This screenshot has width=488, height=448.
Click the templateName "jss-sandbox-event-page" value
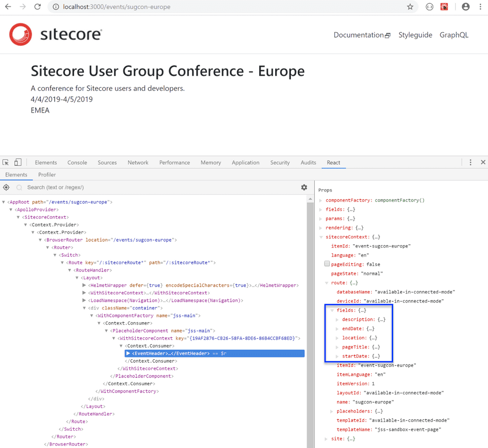[x=408, y=429]
